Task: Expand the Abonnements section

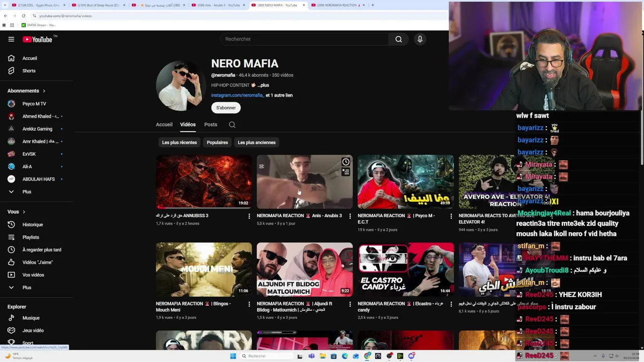Action: point(26,91)
